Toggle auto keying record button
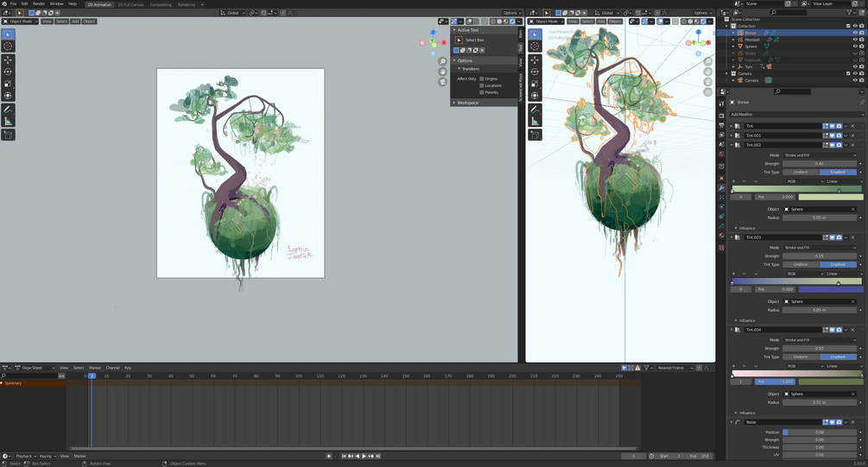Screen dimensions: 868x467 point(329,456)
